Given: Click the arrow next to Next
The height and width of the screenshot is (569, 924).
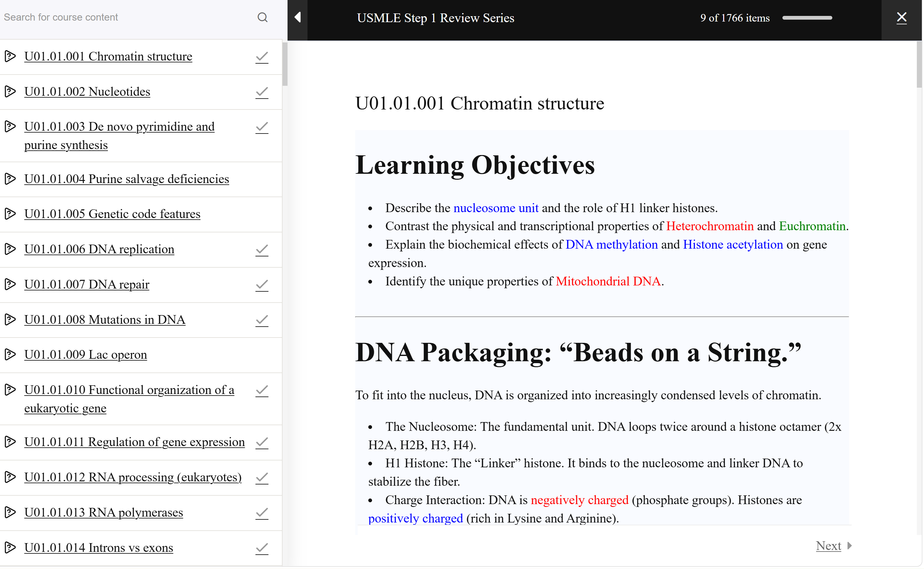Looking at the screenshot, I should pyautogui.click(x=850, y=546).
